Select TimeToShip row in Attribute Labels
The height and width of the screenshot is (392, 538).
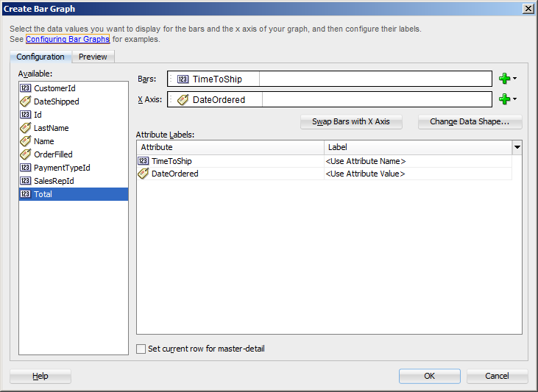(325, 161)
